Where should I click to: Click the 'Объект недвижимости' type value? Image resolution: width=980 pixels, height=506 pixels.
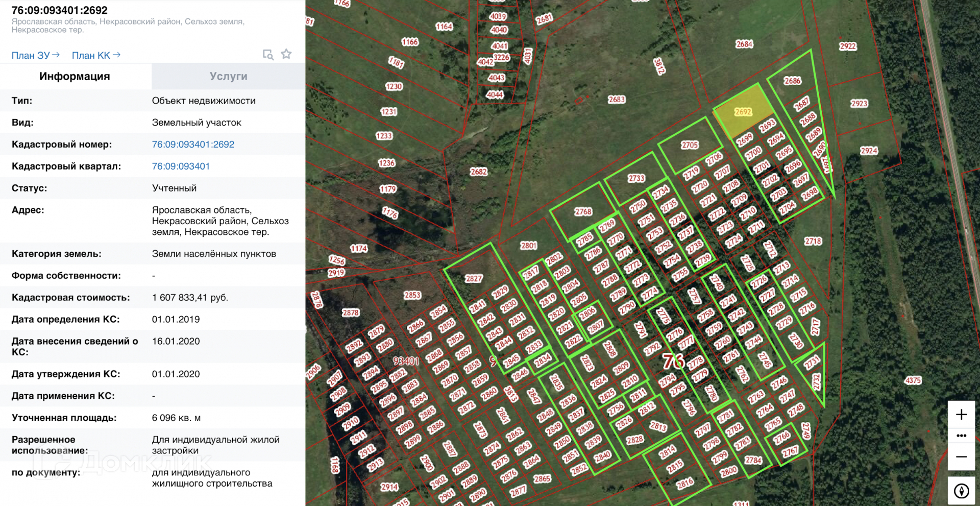204,101
